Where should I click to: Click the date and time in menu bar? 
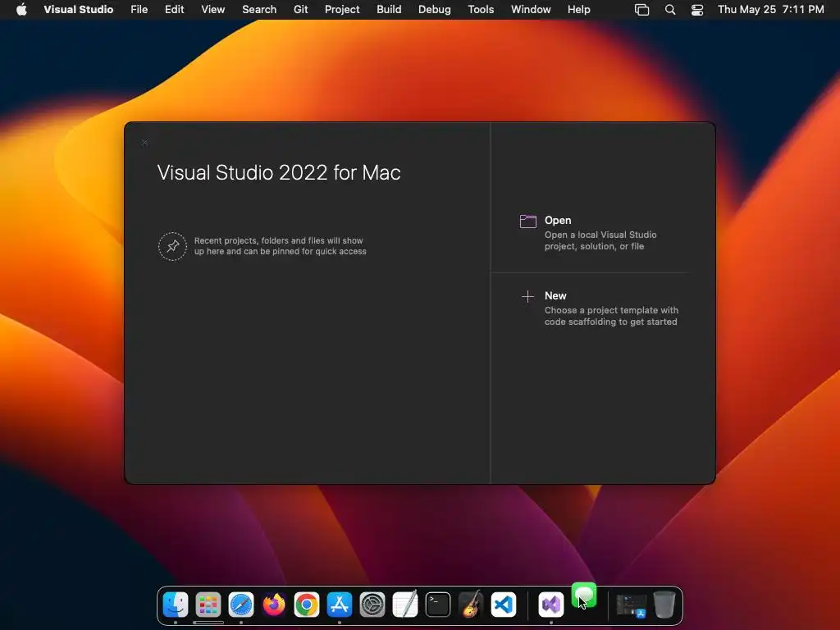(x=771, y=9)
